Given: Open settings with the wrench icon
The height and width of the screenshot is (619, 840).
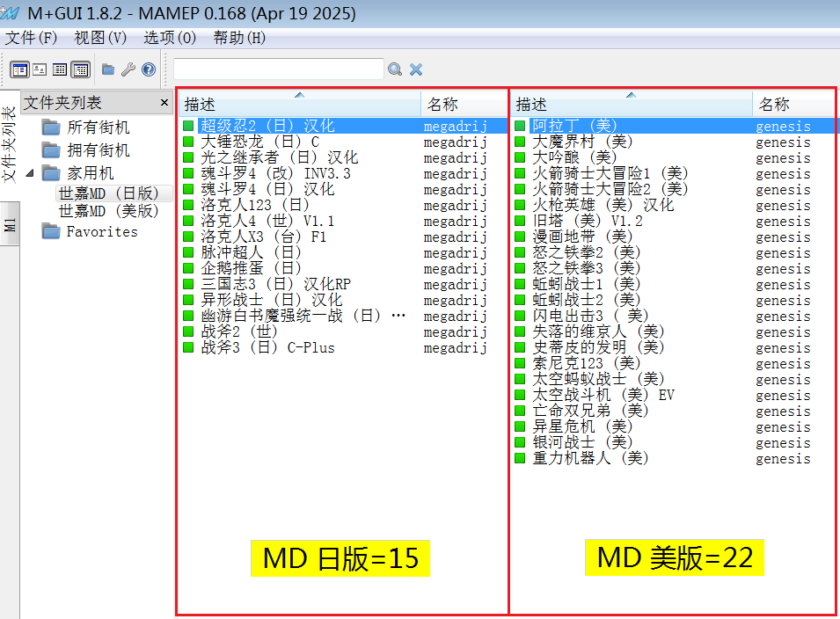Looking at the screenshot, I should point(128,69).
